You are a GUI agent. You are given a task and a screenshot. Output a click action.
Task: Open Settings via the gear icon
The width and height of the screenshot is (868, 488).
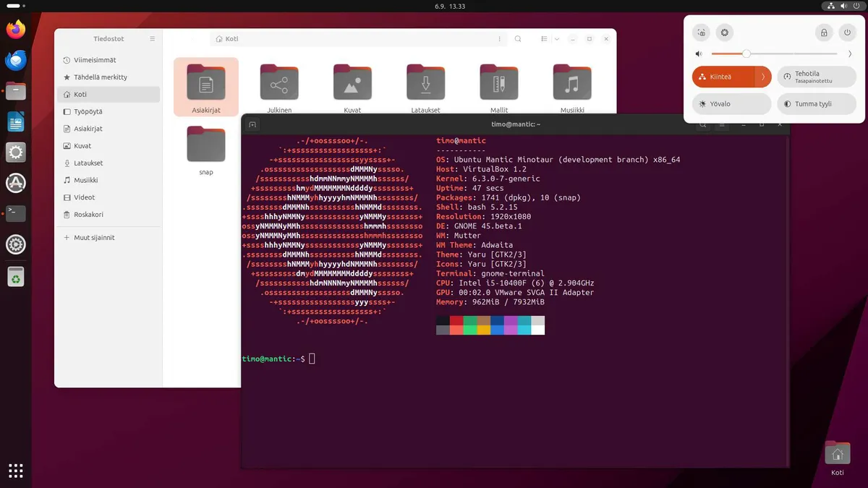click(725, 33)
